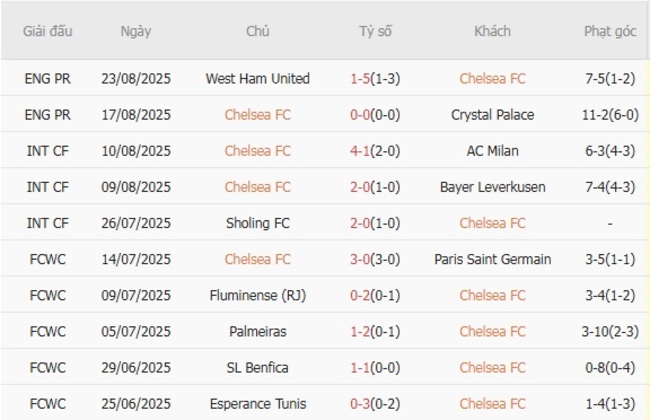Select the AC Milan team name

pyautogui.click(x=492, y=151)
